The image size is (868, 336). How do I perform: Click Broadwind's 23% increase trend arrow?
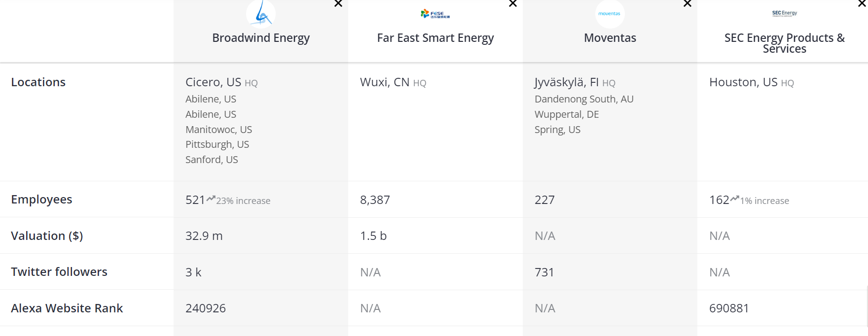click(211, 199)
